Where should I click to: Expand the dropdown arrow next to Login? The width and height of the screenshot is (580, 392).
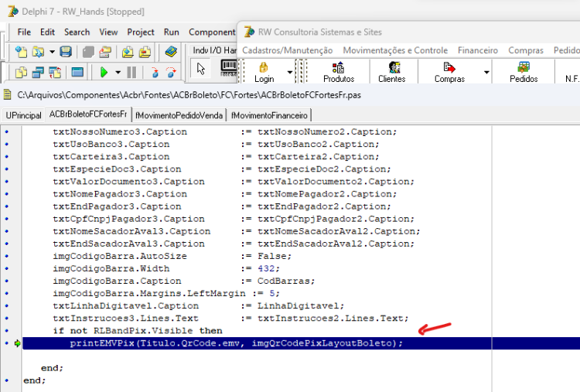click(x=290, y=72)
